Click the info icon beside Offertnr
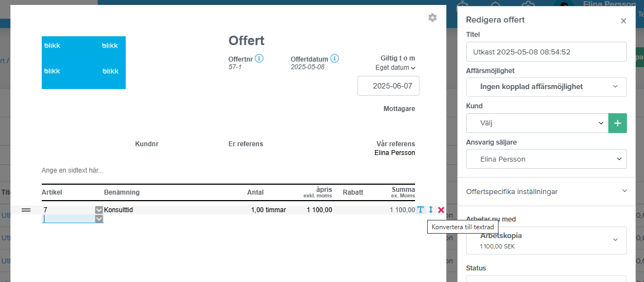This screenshot has width=644, height=282. (259, 58)
